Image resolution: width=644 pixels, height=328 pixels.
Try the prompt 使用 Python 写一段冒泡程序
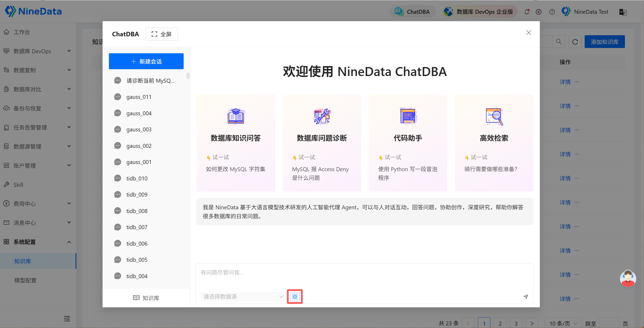[x=408, y=173]
